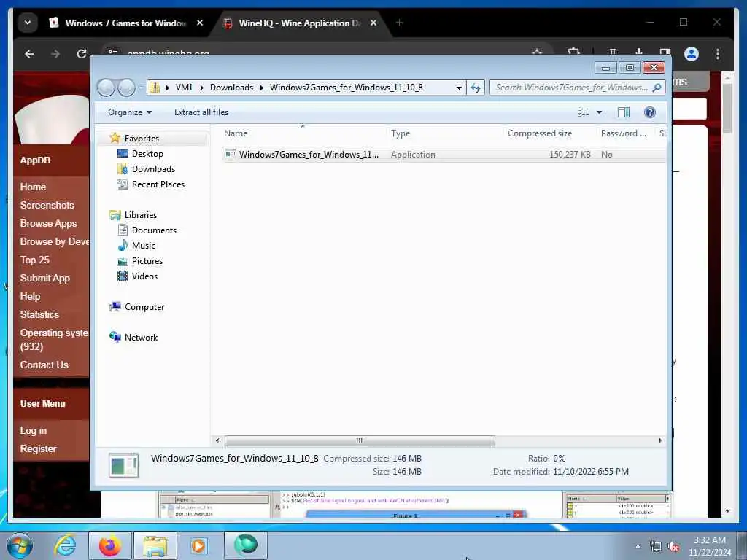Open the browser profile avatar

[x=692, y=54]
